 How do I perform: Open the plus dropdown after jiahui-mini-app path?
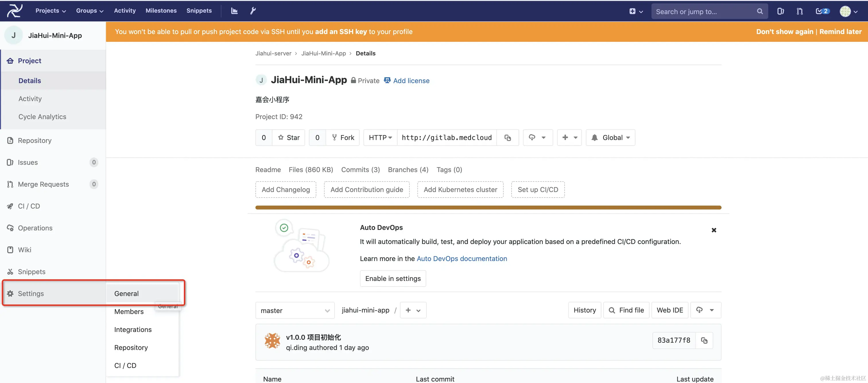click(413, 310)
